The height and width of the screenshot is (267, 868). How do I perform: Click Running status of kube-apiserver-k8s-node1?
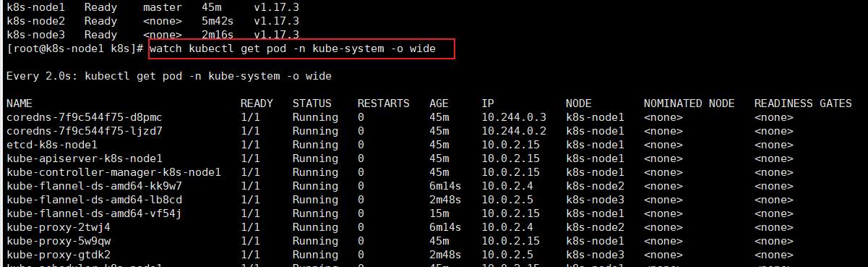click(x=315, y=158)
